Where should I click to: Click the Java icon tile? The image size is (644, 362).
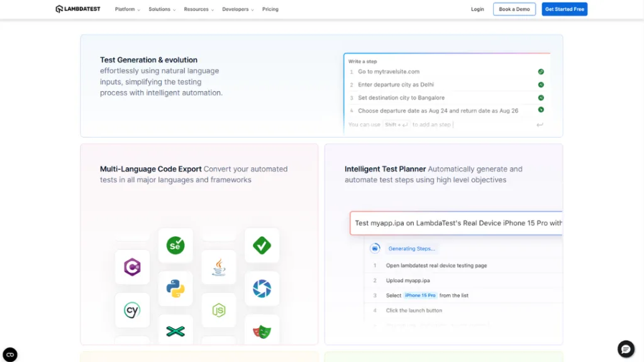click(x=219, y=267)
